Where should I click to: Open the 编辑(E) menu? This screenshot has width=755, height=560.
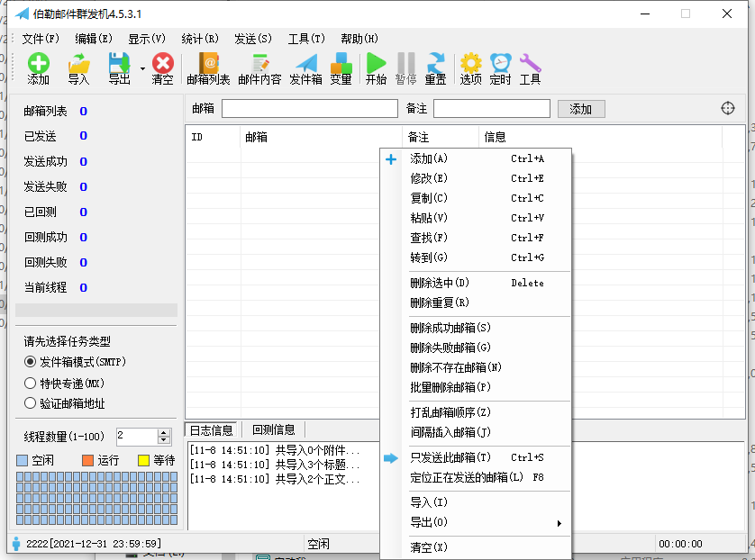pos(94,39)
